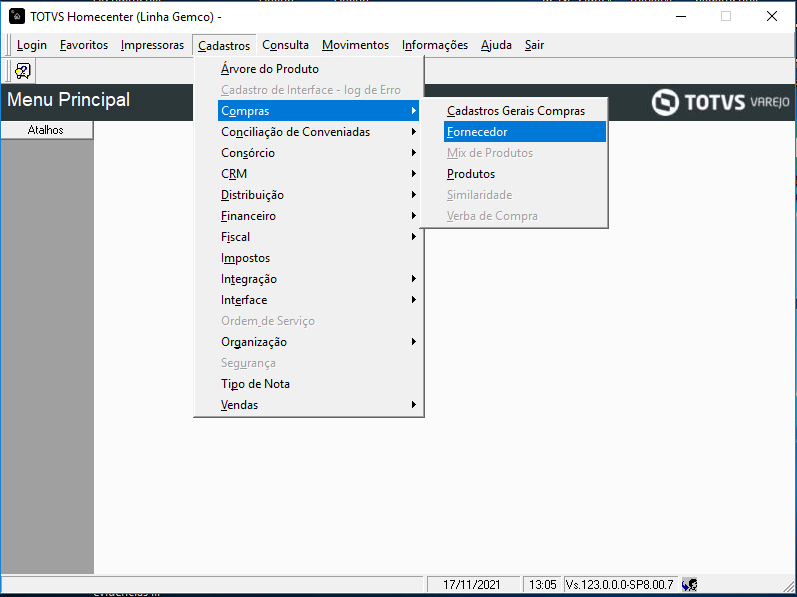Click the window resize grip corner
The width and height of the screenshot is (797, 597).
coord(788,585)
